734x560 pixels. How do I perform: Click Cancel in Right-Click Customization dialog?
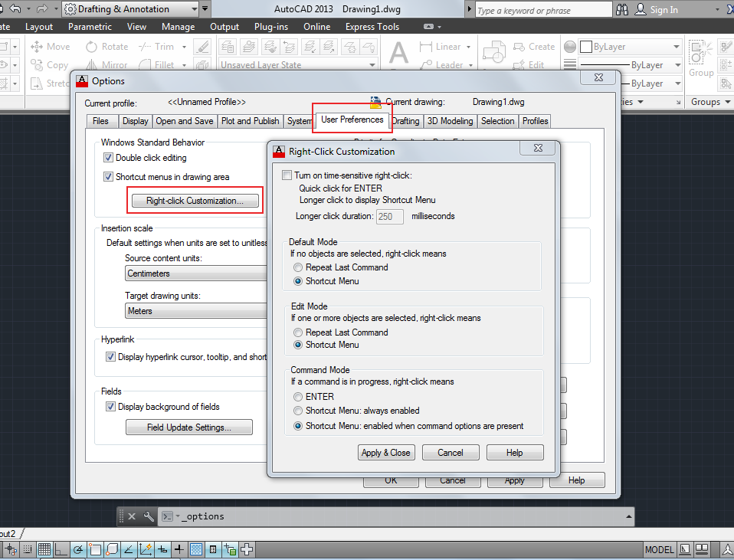pyautogui.click(x=451, y=452)
